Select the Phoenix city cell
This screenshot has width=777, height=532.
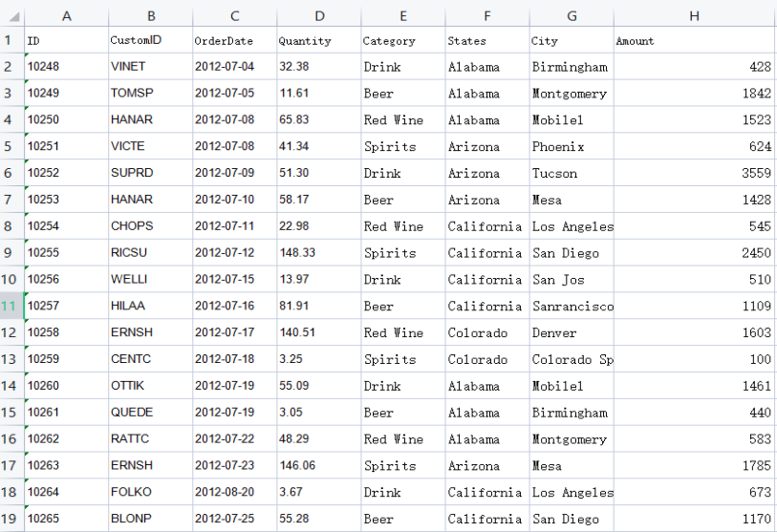[x=571, y=147]
